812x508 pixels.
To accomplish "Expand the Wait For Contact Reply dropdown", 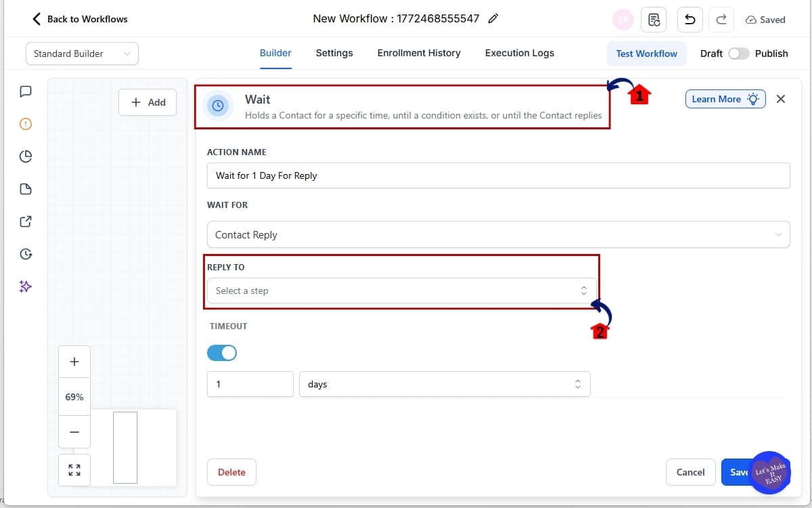I will (x=498, y=234).
